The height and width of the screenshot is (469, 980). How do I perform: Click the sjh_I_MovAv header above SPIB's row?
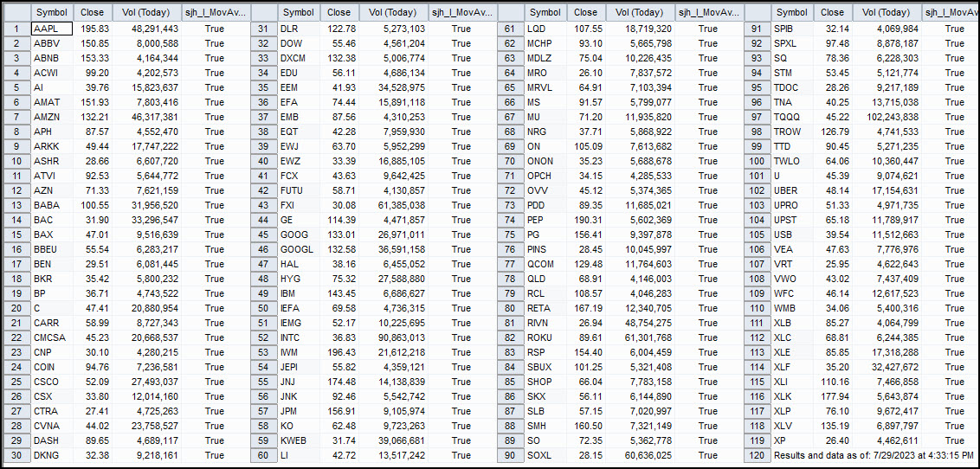click(951, 12)
